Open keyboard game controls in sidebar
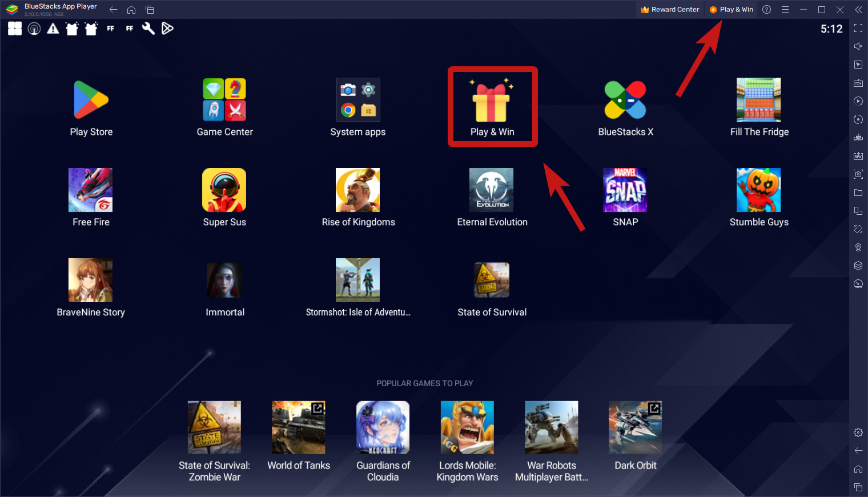This screenshot has height=497, width=868. [x=858, y=83]
